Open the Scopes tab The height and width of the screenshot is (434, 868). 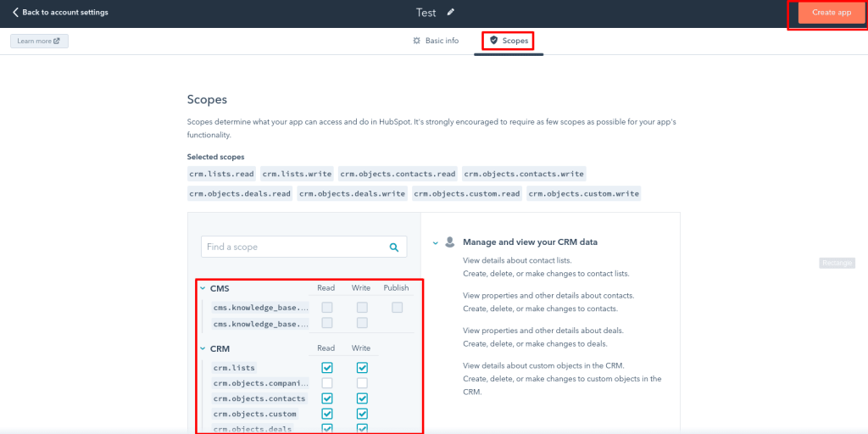point(509,41)
